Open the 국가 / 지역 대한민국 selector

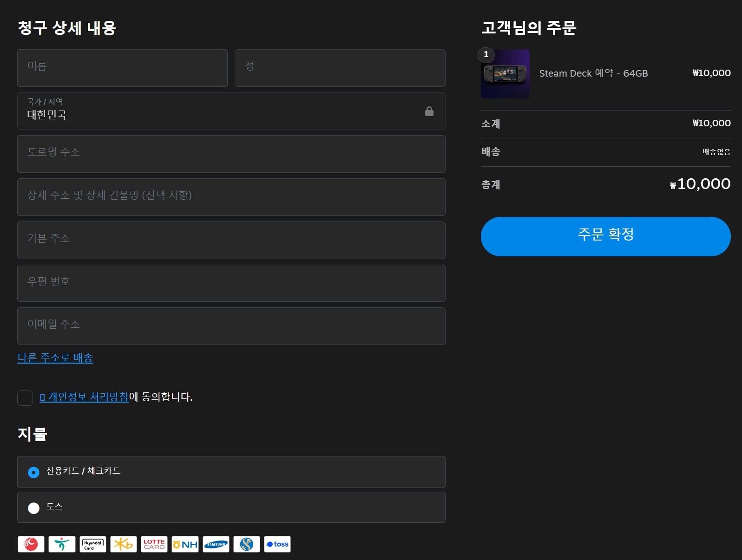point(231,111)
